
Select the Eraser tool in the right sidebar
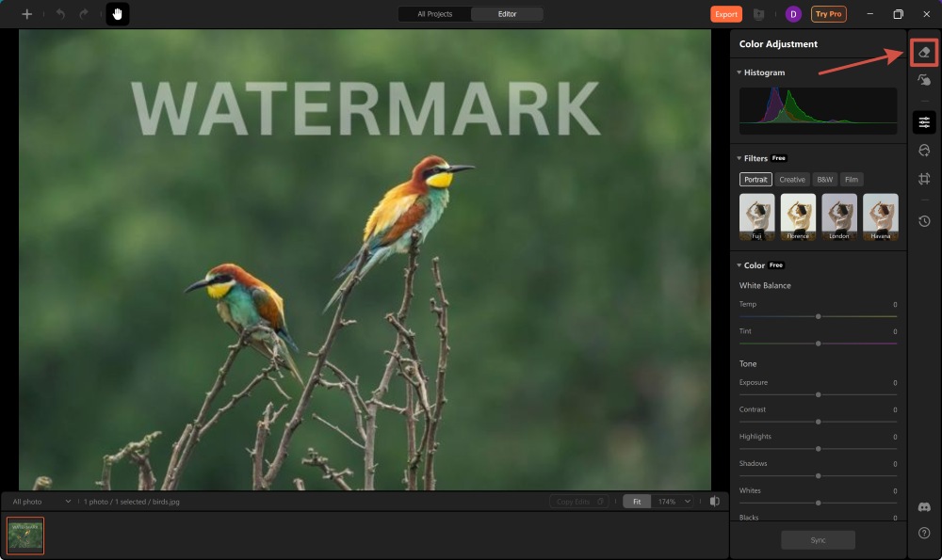[x=923, y=53]
